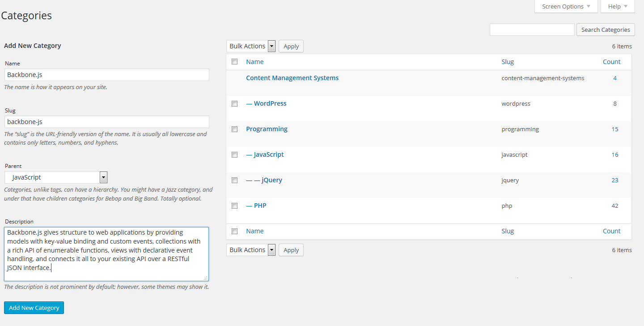Open the Parent category dropdown

[x=56, y=177]
